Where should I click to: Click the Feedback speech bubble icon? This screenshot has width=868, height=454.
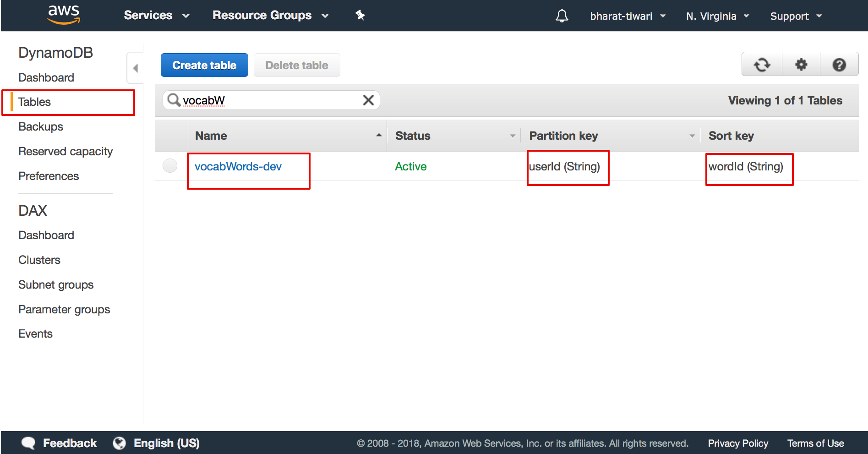[x=28, y=443]
